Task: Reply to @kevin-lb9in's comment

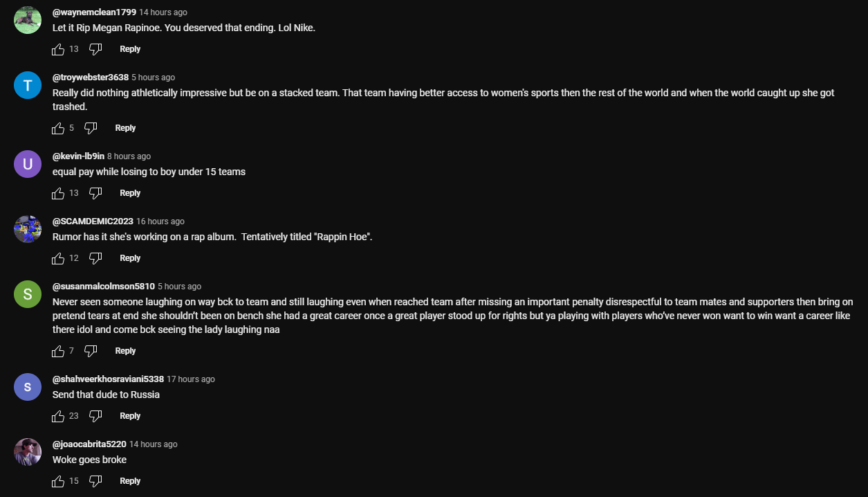Action: click(x=130, y=193)
